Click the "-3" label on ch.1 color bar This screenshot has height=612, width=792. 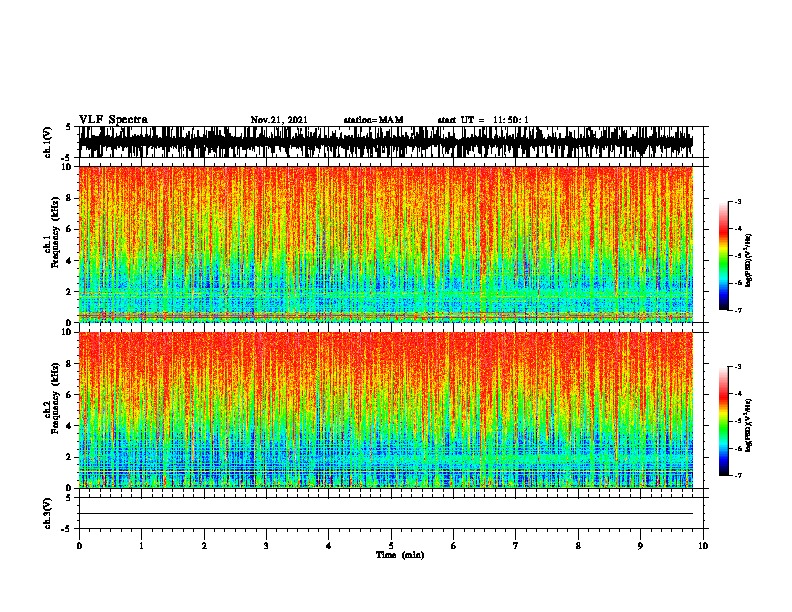point(738,201)
